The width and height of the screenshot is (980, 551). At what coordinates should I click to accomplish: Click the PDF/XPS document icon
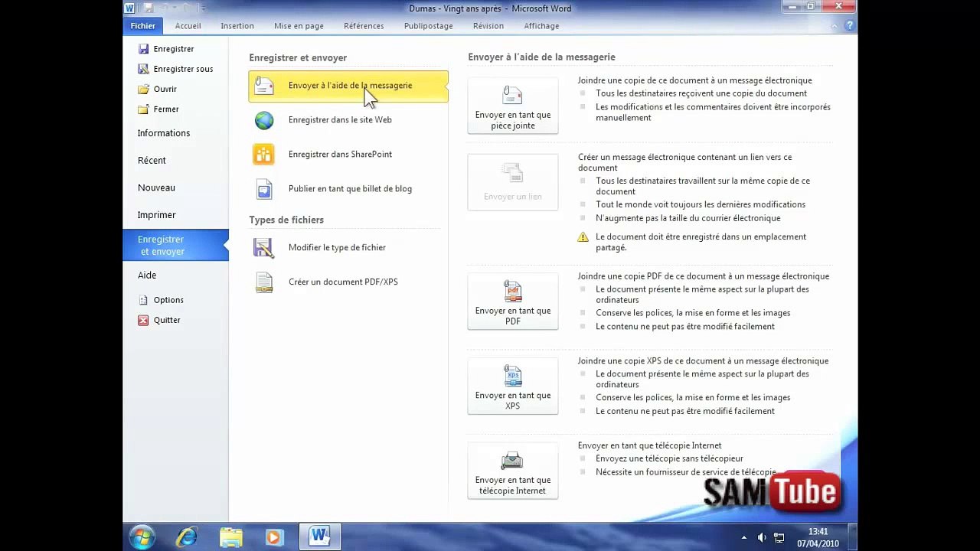[x=264, y=282]
